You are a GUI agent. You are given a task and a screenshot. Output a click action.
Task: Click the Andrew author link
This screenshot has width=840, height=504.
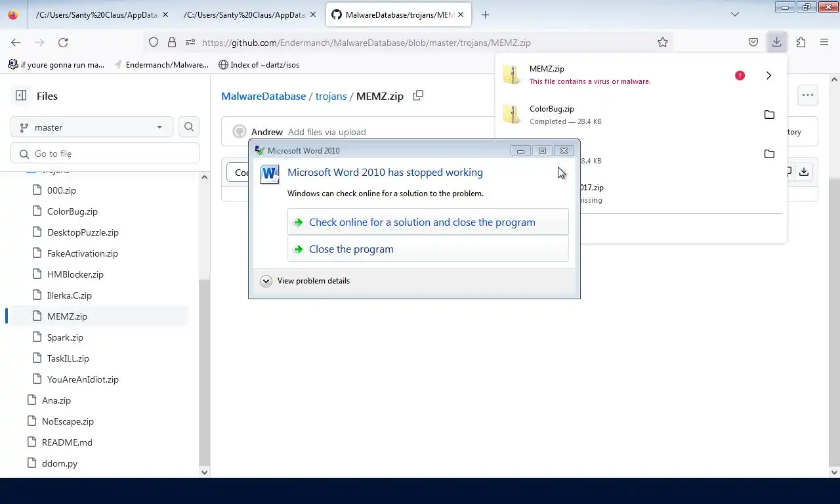(x=267, y=132)
